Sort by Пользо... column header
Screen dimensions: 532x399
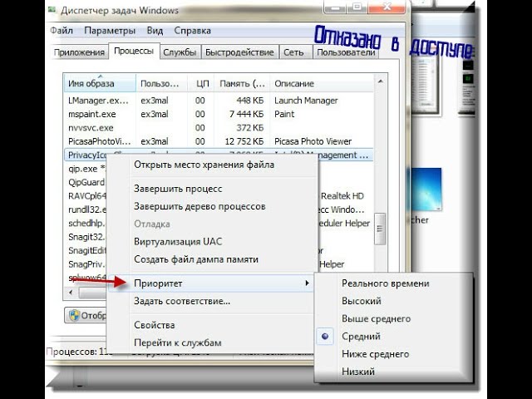(x=161, y=83)
